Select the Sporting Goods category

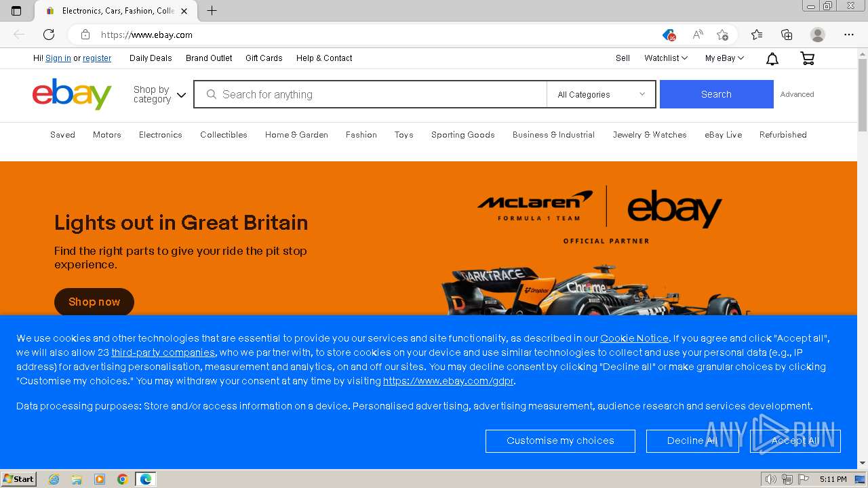point(463,135)
